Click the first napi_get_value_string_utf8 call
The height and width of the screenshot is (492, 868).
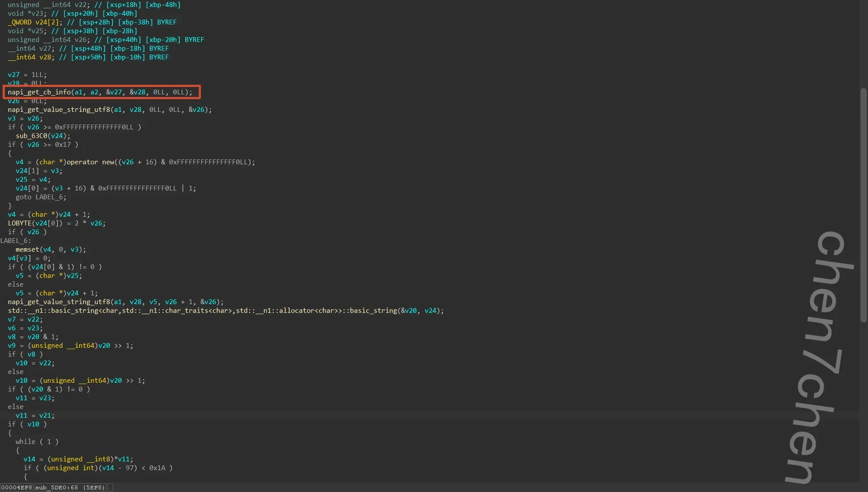pyautogui.click(x=59, y=110)
